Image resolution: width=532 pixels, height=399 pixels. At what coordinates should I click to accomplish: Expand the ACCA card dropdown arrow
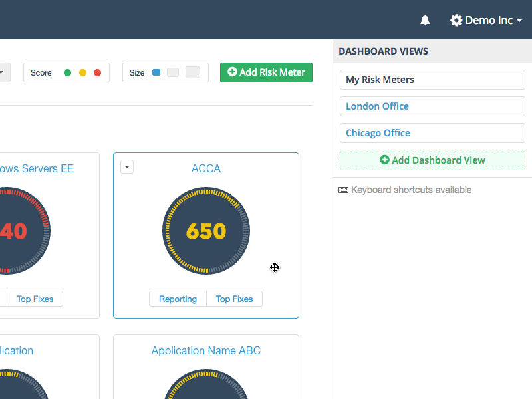tap(127, 167)
